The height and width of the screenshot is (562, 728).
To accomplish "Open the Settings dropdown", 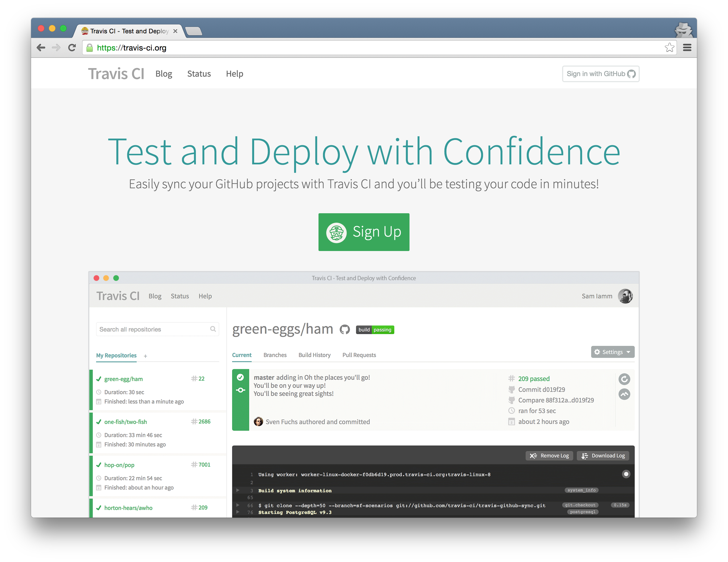I will click(x=612, y=352).
